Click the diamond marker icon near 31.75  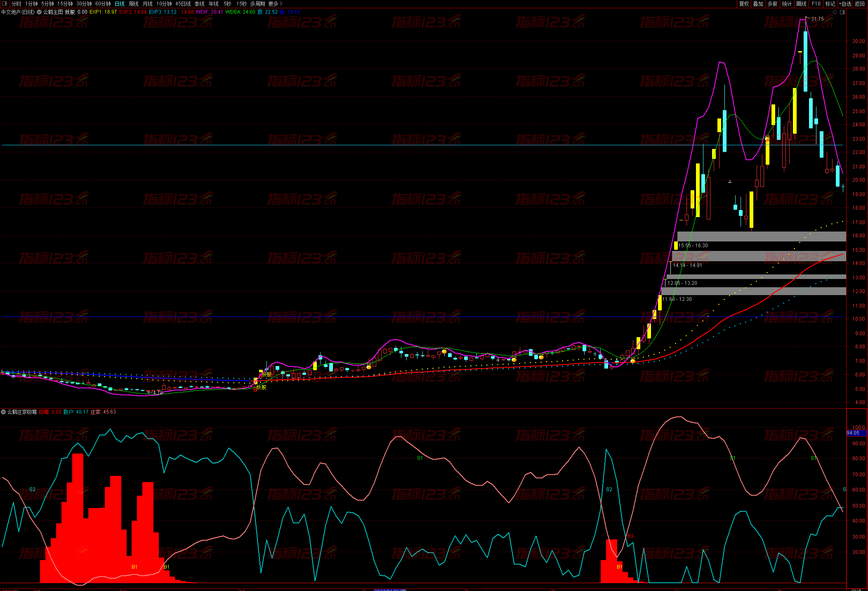[835, 12]
